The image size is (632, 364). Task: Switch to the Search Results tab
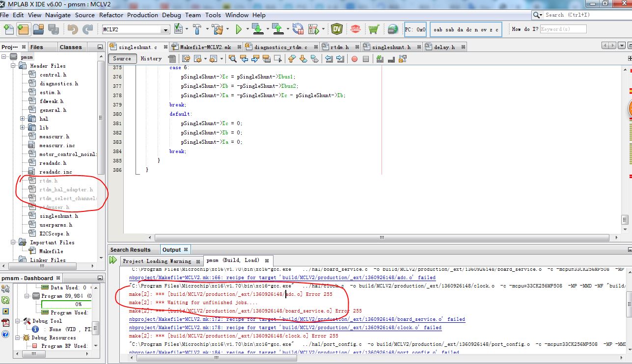131,250
